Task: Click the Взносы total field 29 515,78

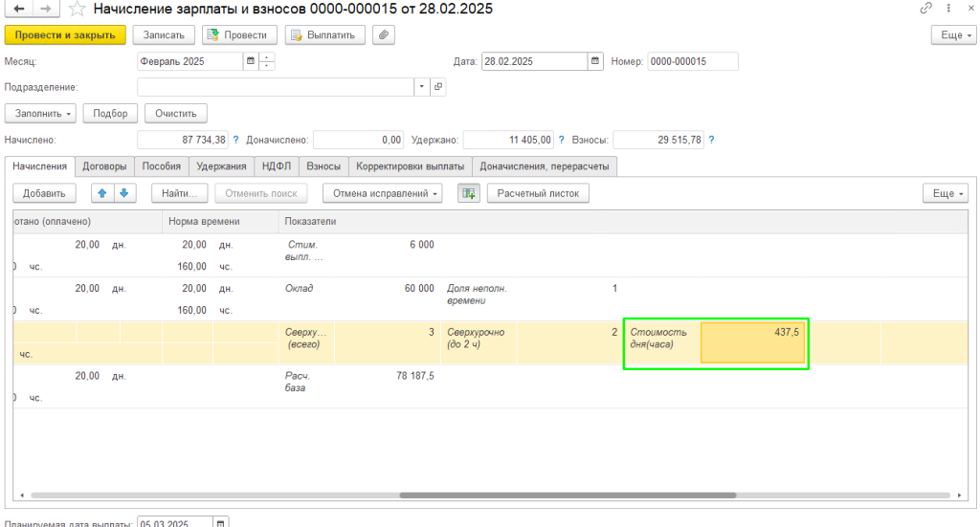Action: (x=658, y=140)
